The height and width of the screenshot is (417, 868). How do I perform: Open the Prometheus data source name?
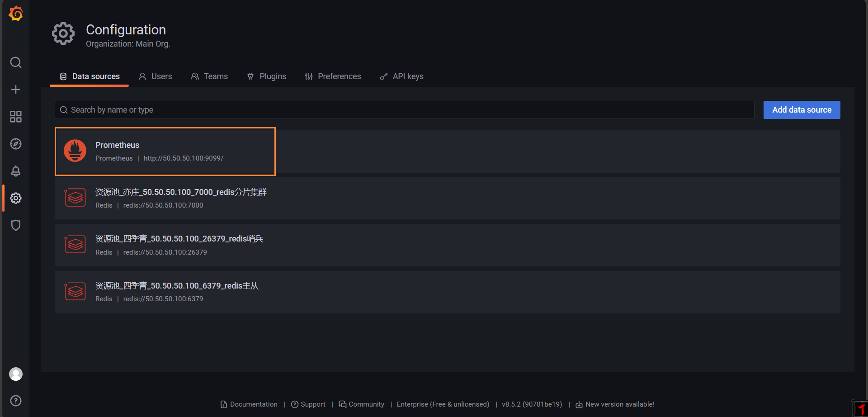pyautogui.click(x=117, y=145)
